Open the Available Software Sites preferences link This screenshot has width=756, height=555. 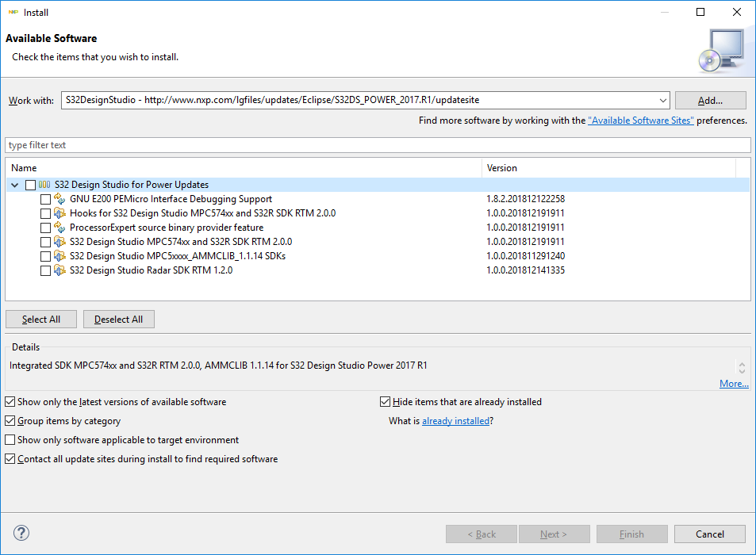641,121
